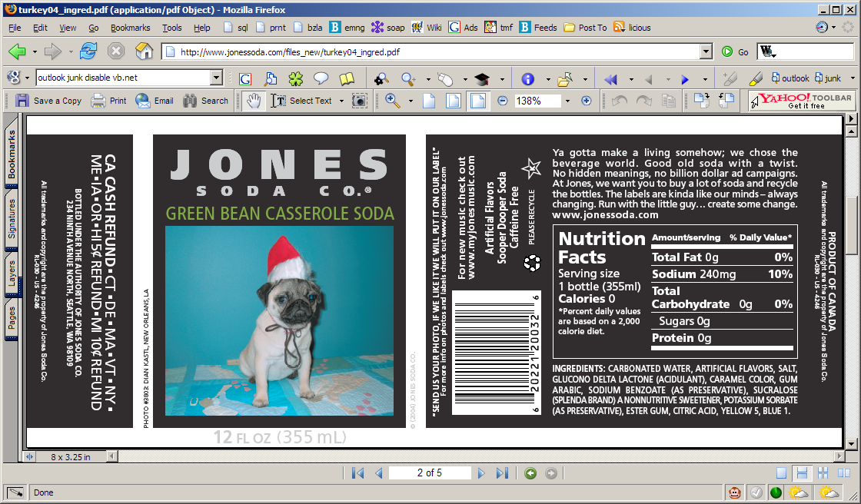Viewport: 861px width, 504px height.
Task: Select the Hand tool in Adobe Reader
Action: tap(254, 101)
